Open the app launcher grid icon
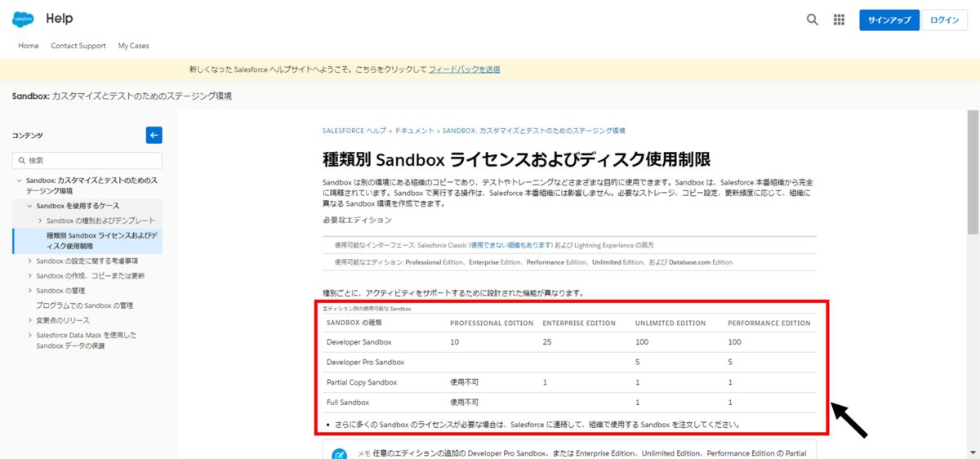980x459 pixels. pyautogui.click(x=839, y=20)
